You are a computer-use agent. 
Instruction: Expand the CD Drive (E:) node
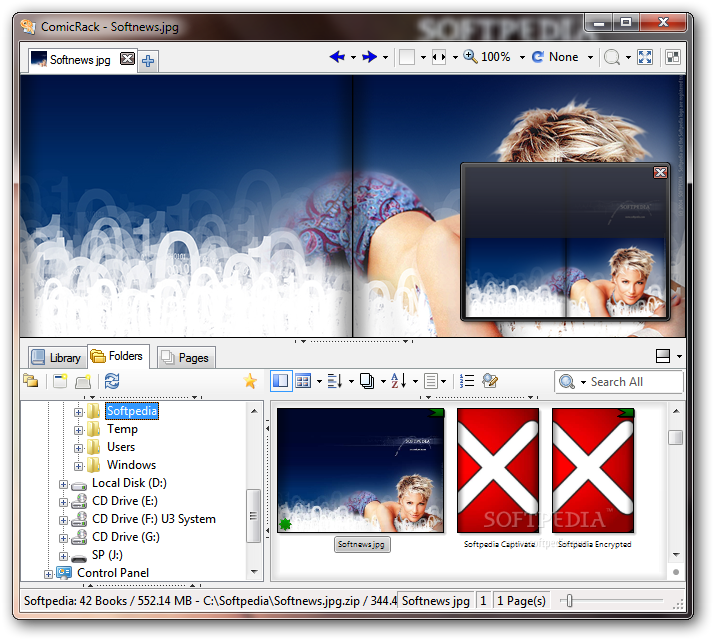point(63,502)
